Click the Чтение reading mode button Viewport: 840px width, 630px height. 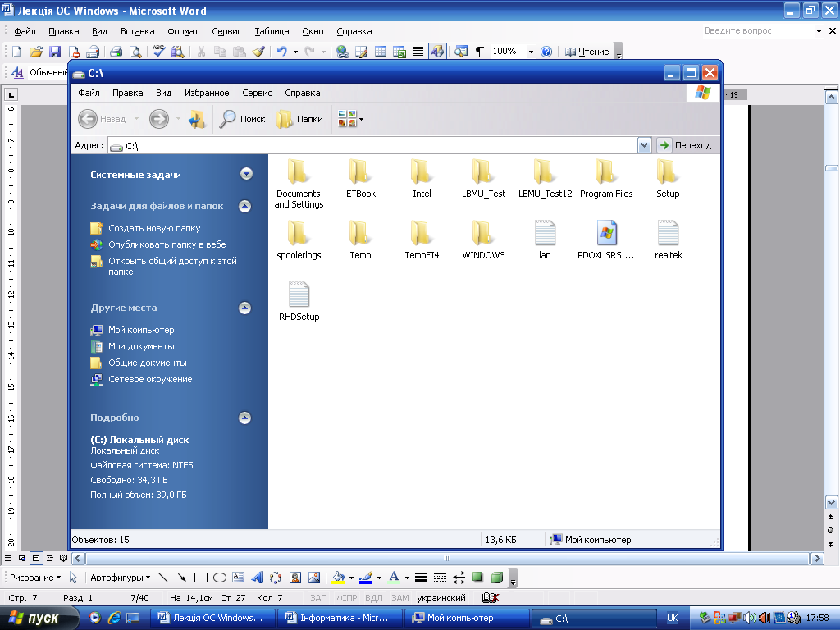click(587, 52)
